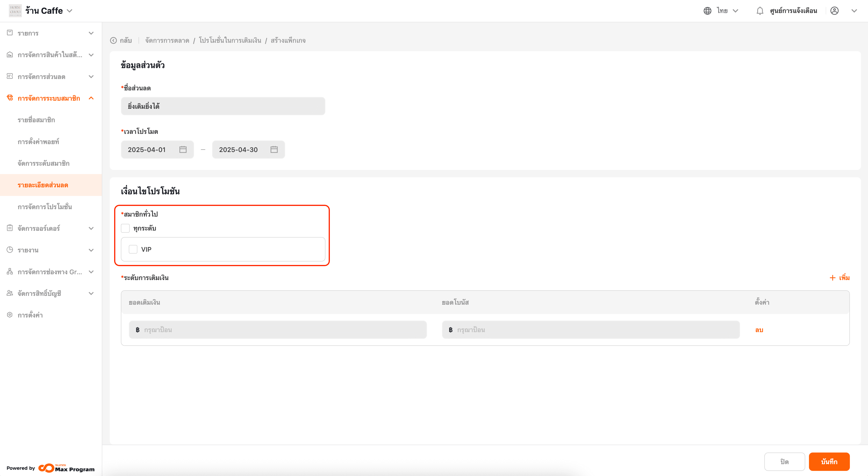Click the notification bell icon
The width and height of the screenshot is (868, 476).
coord(759,11)
